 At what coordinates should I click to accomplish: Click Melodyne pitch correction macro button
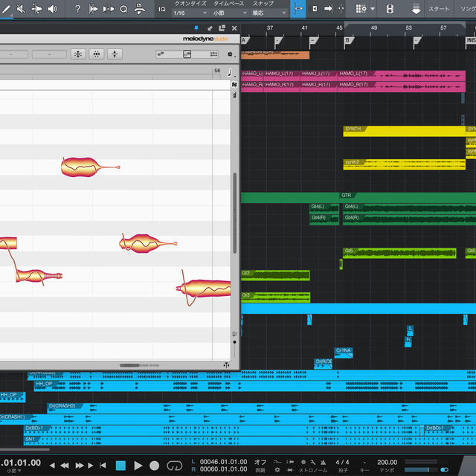click(79, 54)
